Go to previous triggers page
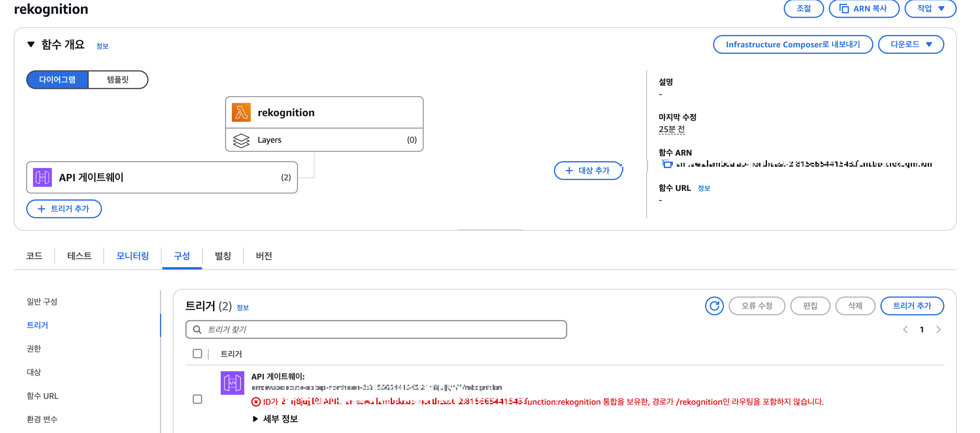The image size is (980, 433). [906, 330]
